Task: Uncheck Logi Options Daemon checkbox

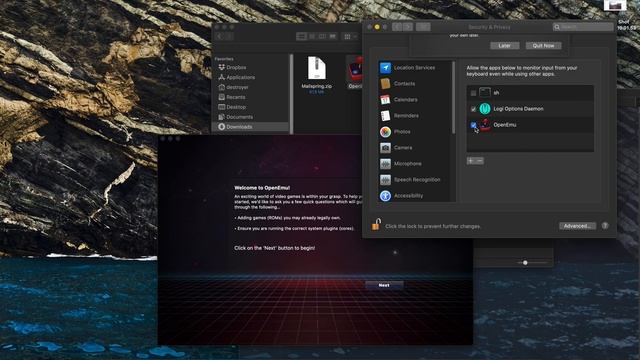Action: point(473,109)
